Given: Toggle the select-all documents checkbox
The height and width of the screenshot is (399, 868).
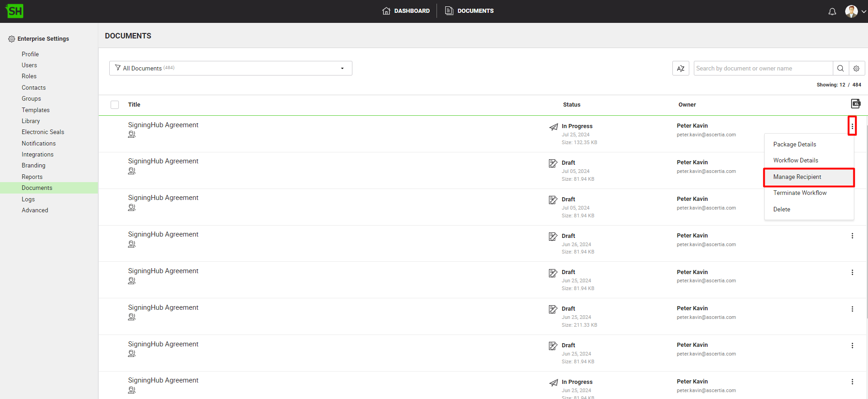Looking at the screenshot, I should (x=115, y=105).
